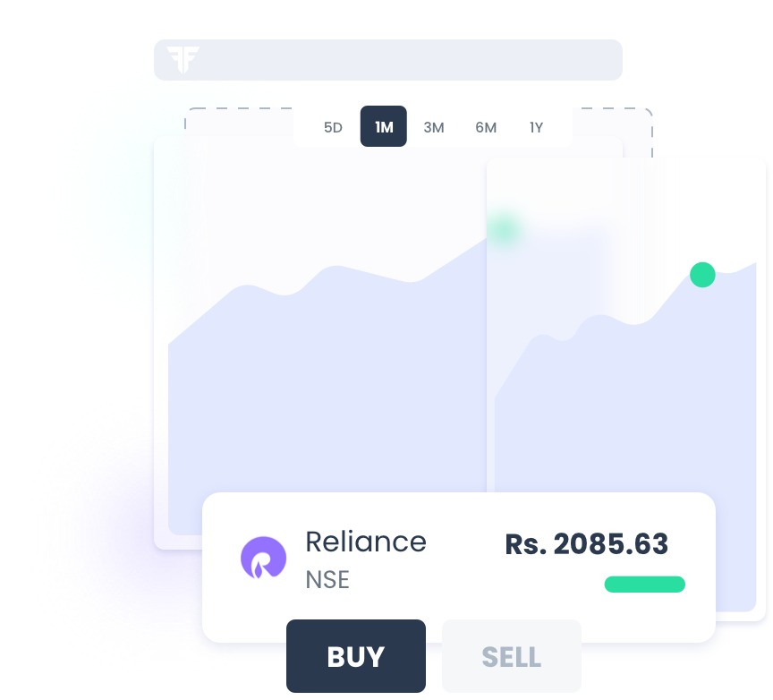Click the BUY button
Screen dimensions: 773x700
pyautogui.click(x=356, y=656)
